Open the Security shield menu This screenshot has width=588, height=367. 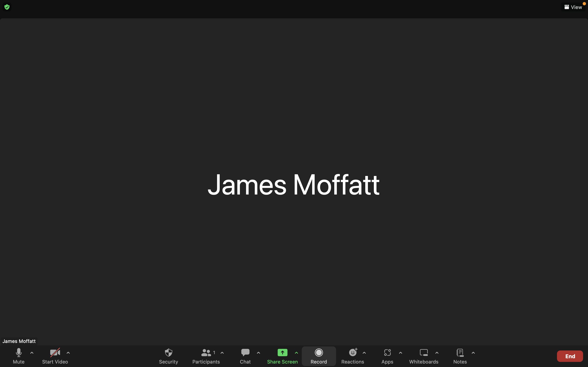point(168,356)
